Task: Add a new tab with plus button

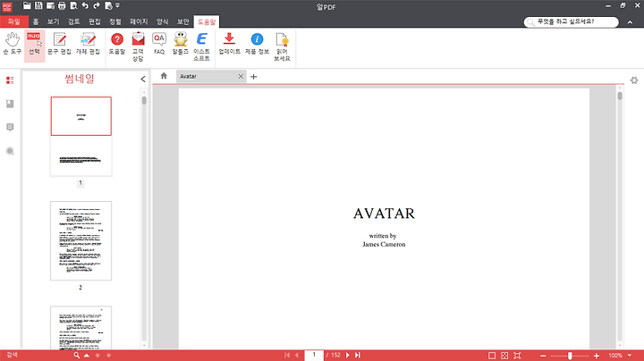Action: pos(253,77)
